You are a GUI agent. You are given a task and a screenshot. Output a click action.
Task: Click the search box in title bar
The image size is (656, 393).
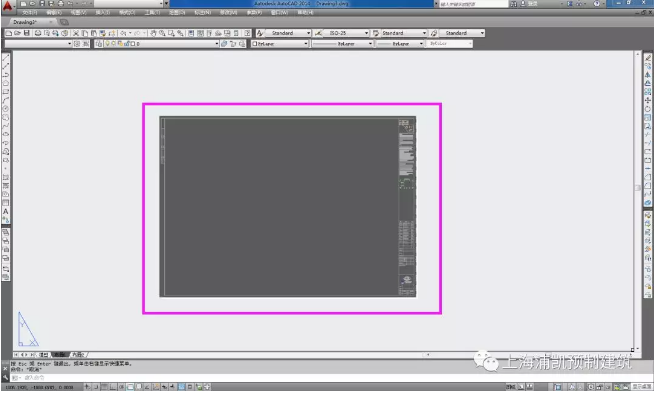[473, 4]
